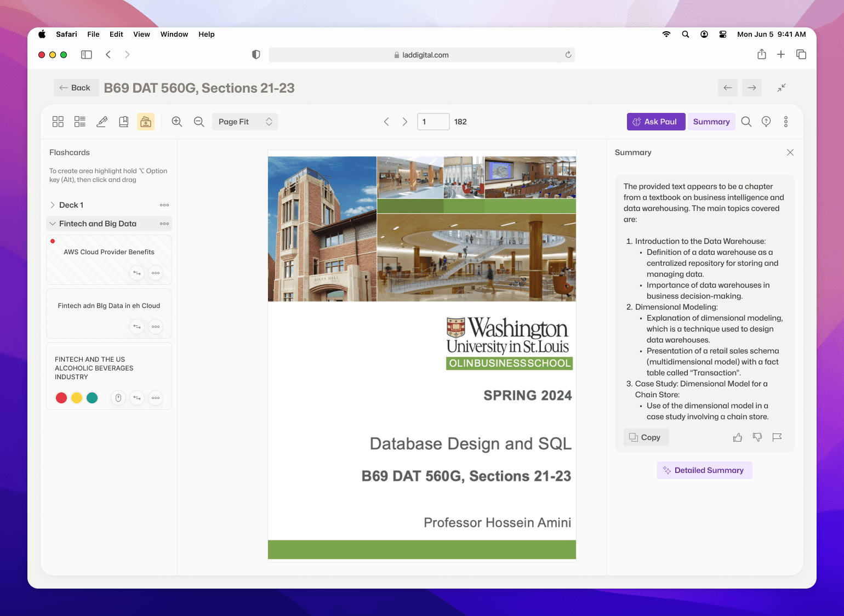Screen dimensions: 844x616
Task: Flag the summary response
Action: [777, 437]
